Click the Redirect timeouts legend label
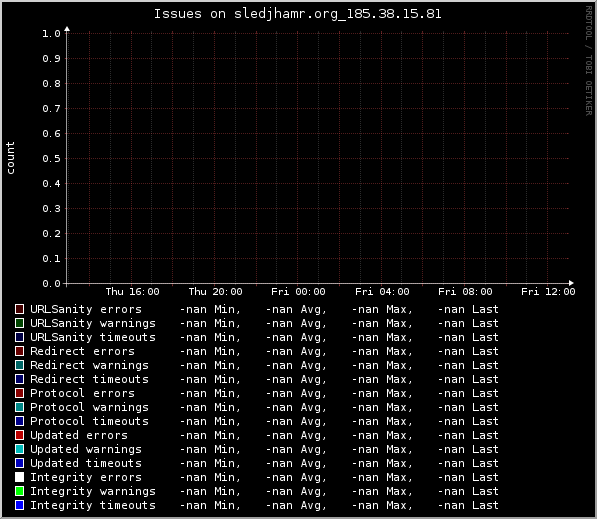 tap(89, 379)
